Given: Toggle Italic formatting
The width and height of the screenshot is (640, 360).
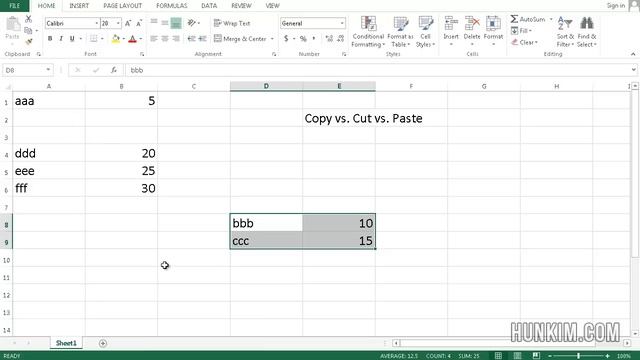Looking at the screenshot, I should point(61,39).
